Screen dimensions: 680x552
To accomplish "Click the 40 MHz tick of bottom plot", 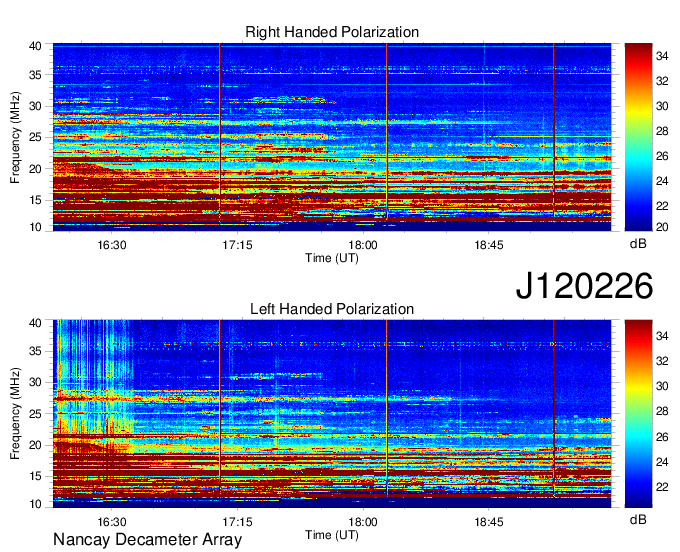I will tap(36, 323).
